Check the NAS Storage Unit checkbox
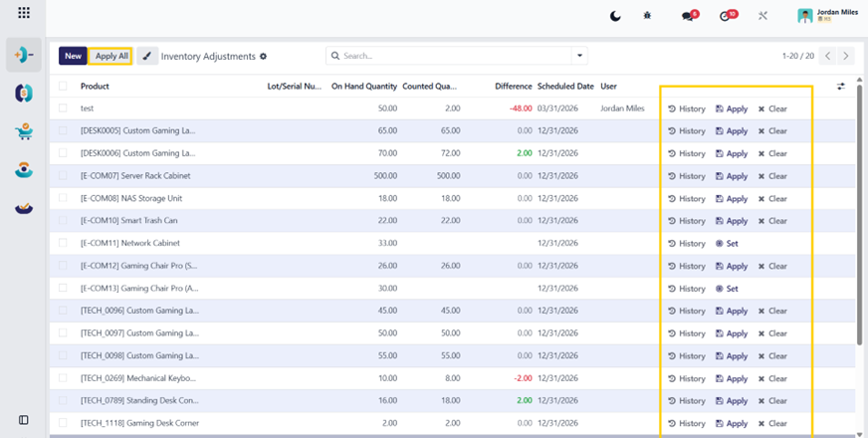 pos(63,198)
